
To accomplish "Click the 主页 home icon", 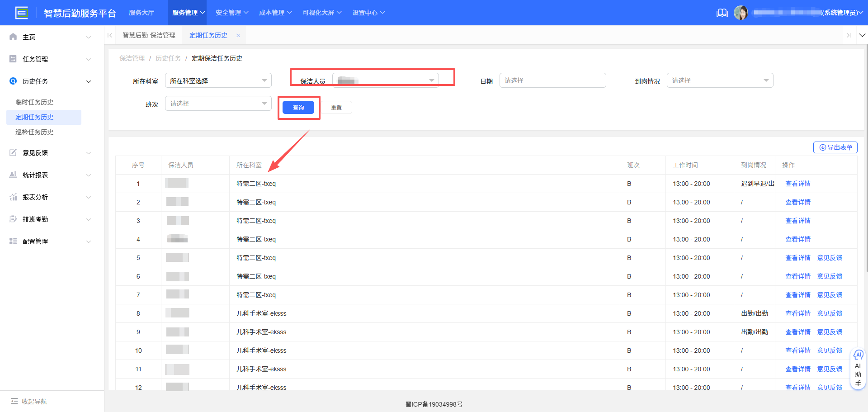I will pyautogui.click(x=13, y=37).
